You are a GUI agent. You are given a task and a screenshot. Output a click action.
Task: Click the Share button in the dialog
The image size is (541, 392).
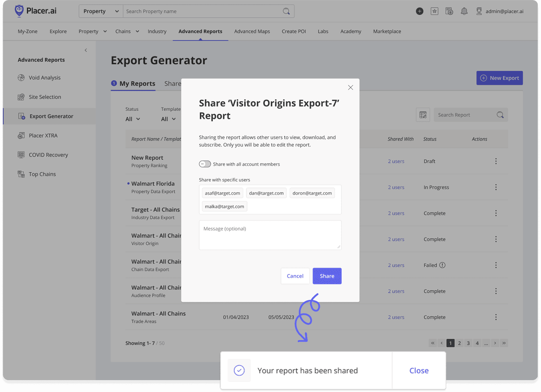pyautogui.click(x=326, y=276)
